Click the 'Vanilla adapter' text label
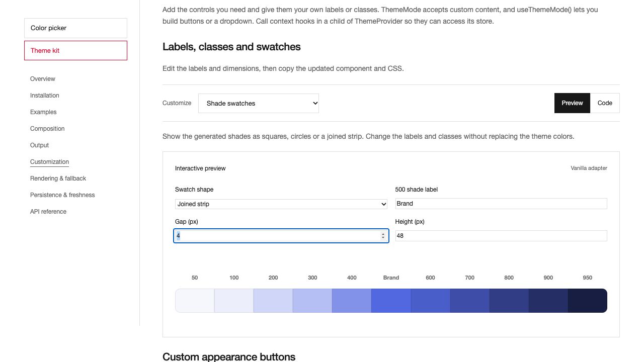The width and height of the screenshot is (644, 362). (589, 168)
